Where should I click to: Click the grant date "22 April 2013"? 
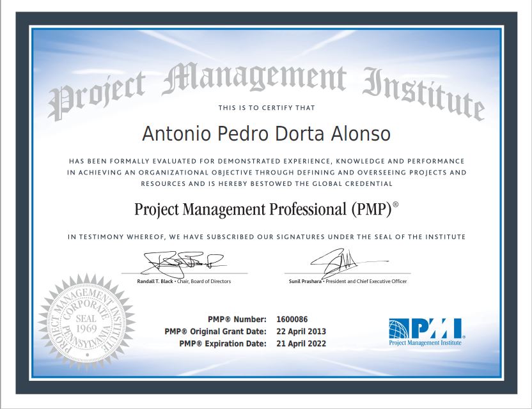pyautogui.click(x=301, y=331)
